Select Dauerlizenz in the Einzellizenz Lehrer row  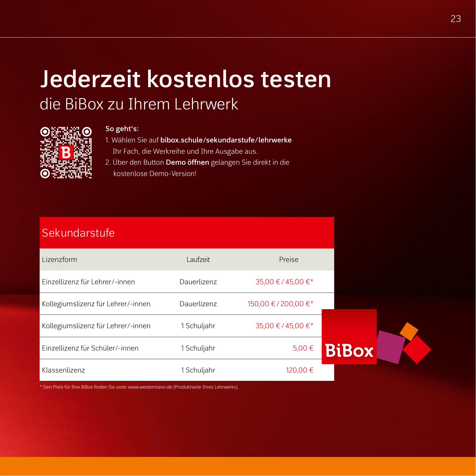tap(198, 282)
